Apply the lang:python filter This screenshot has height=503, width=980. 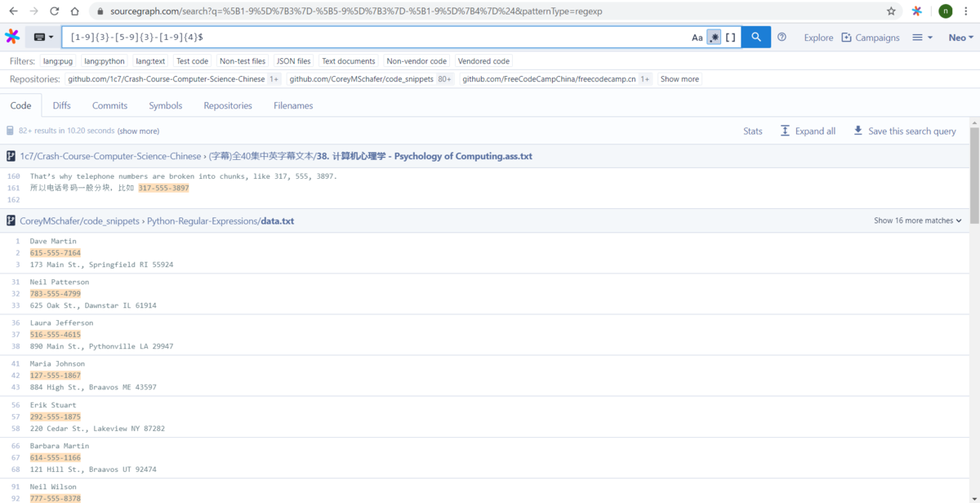pos(105,61)
